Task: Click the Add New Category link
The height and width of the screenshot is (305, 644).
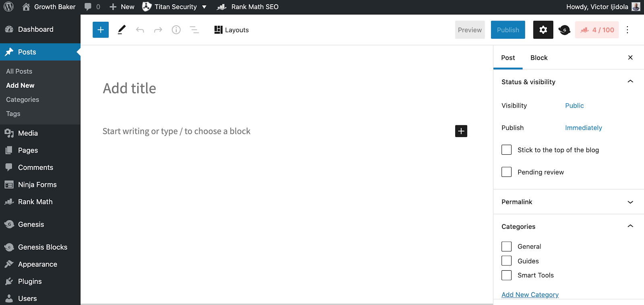Action: pyautogui.click(x=530, y=295)
